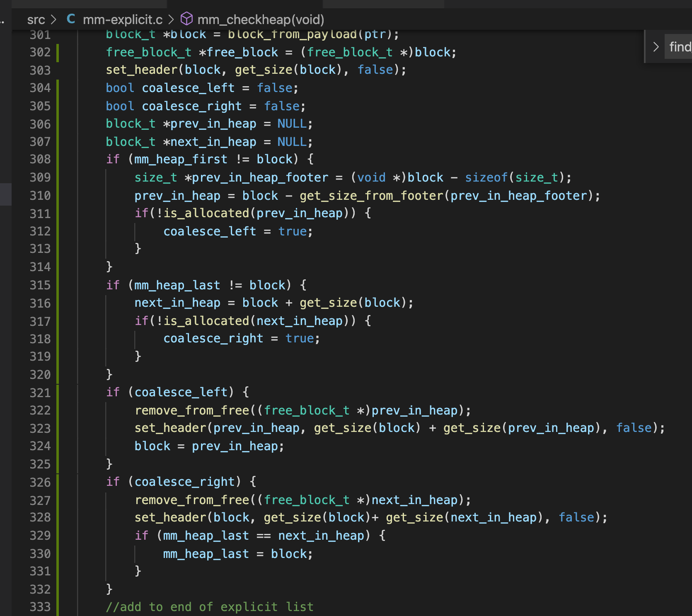Click the green change bar at line 302
Viewport: 692px width, 616px height.
pyautogui.click(x=58, y=53)
